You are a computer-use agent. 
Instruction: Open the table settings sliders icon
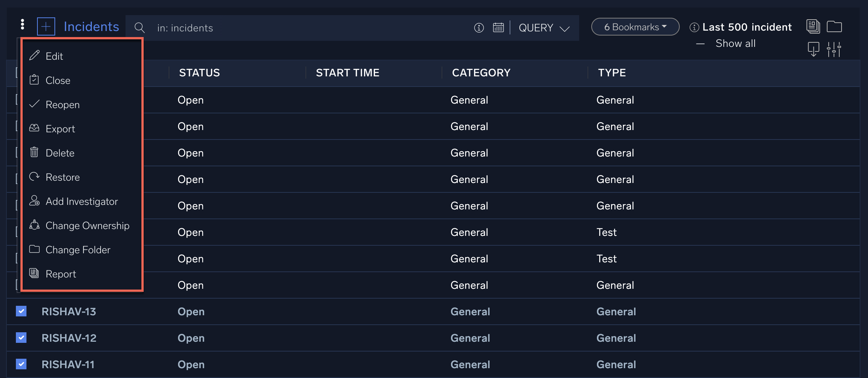click(x=834, y=50)
